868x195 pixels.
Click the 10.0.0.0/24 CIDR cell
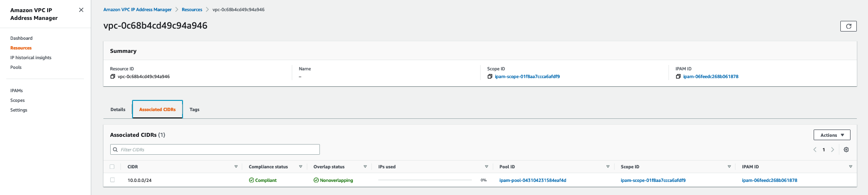[x=139, y=180]
